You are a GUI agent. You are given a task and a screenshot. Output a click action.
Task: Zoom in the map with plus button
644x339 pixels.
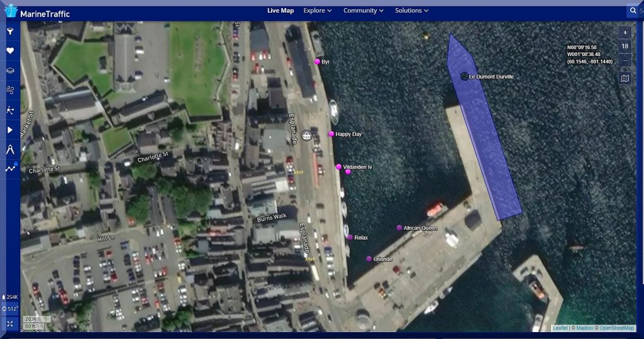tap(625, 31)
